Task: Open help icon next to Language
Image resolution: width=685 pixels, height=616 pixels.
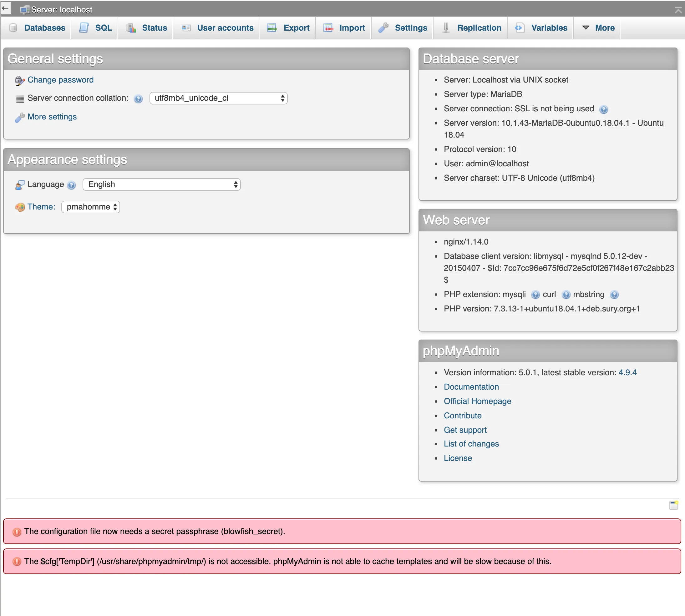Action: pos(71,185)
